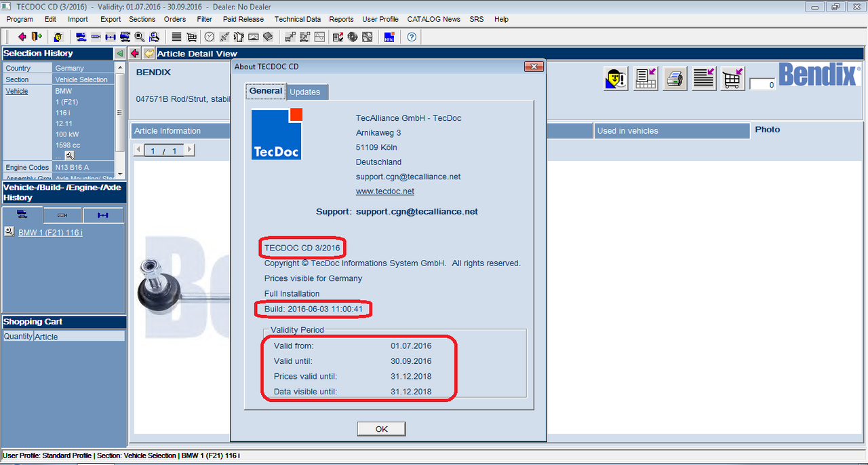Image resolution: width=868 pixels, height=465 pixels.
Task: Click the add to article list lines icon
Action: point(704,79)
